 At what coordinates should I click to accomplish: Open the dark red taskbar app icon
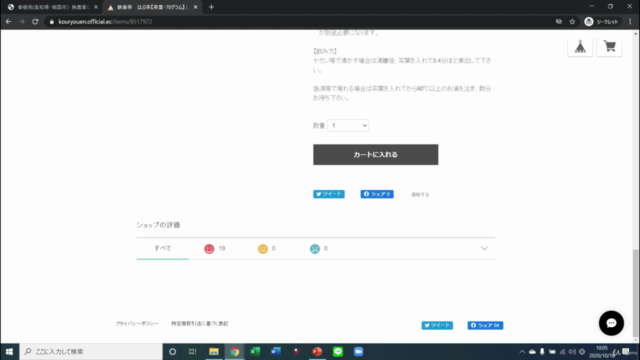297,351
